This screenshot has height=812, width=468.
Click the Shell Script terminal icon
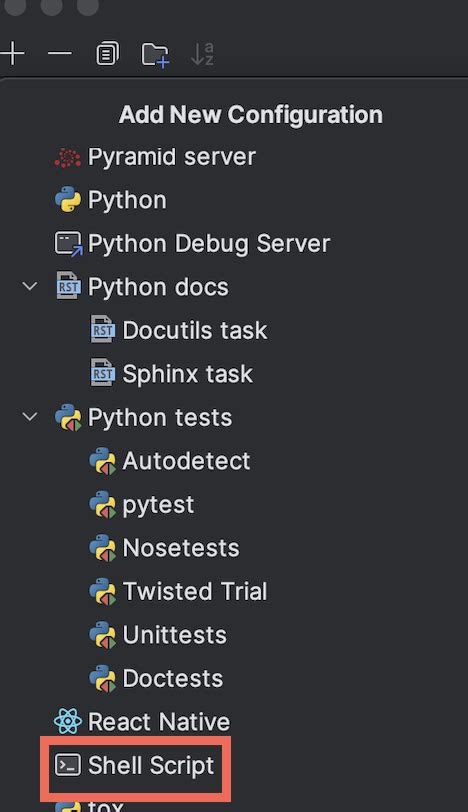pos(68,765)
